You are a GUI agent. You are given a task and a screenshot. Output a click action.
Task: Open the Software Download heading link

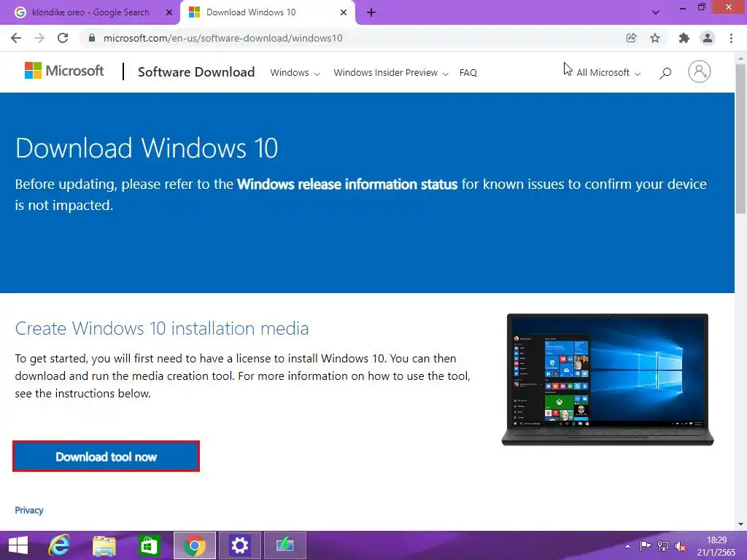[x=196, y=72]
